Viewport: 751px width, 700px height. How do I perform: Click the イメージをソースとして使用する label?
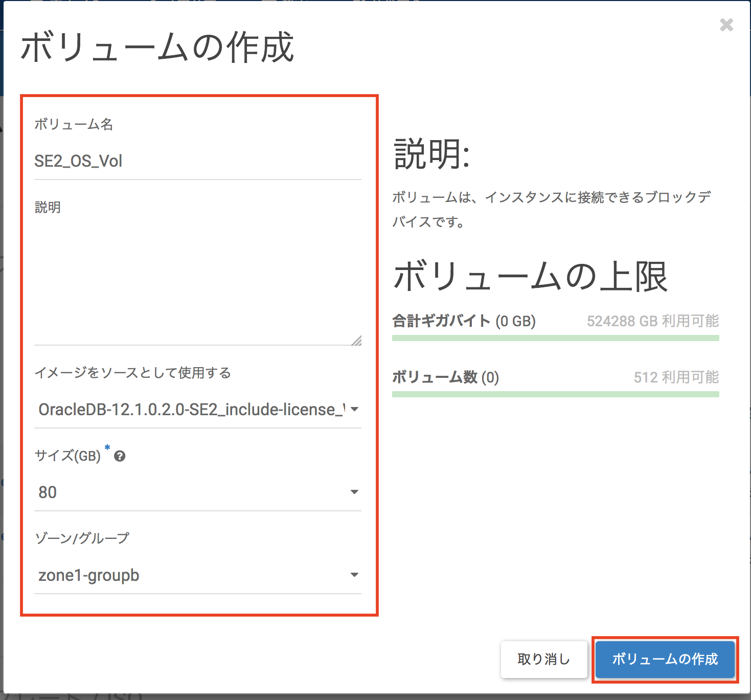tap(132, 373)
